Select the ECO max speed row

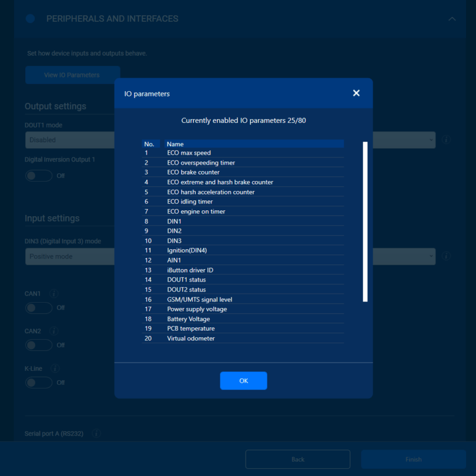click(243, 153)
